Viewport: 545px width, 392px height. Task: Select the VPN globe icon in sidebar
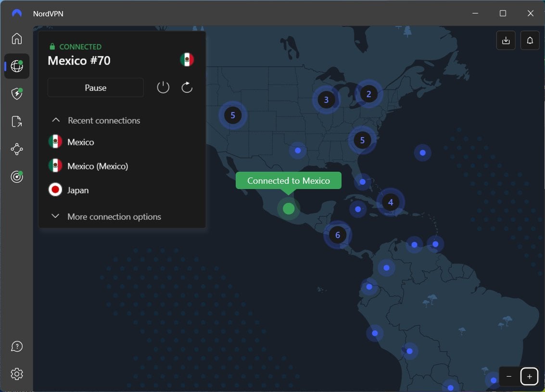click(x=17, y=66)
